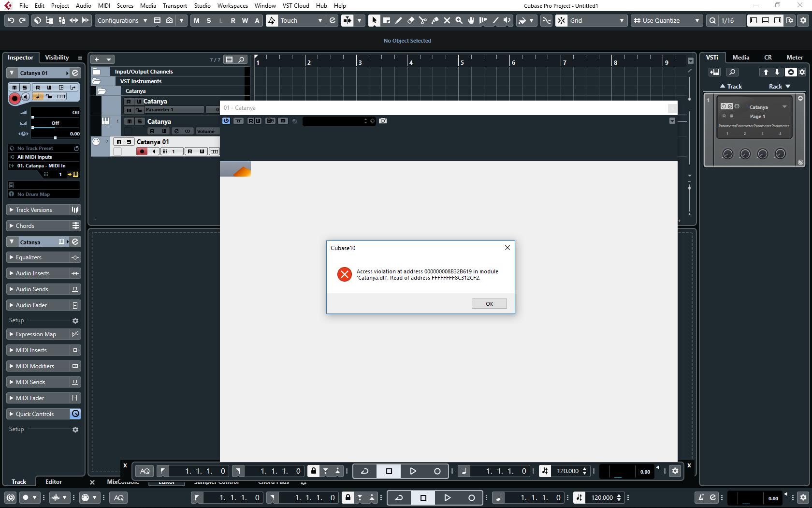Switch to the Visibility tab
This screenshot has height=508, width=812.
pyautogui.click(x=57, y=58)
